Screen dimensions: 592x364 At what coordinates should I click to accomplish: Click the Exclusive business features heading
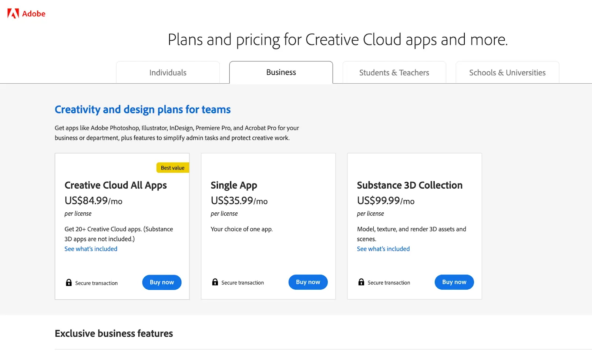[x=114, y=334]
